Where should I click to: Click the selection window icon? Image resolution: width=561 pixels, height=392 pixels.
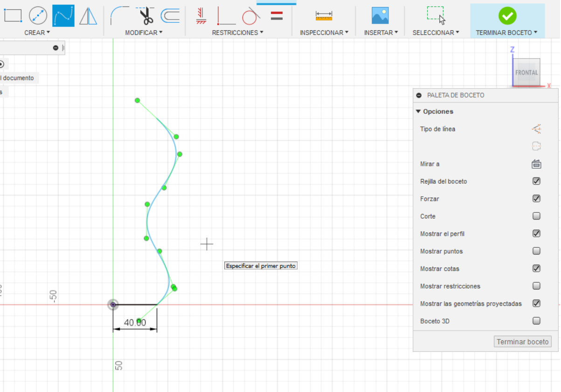[x=436, y=15]
